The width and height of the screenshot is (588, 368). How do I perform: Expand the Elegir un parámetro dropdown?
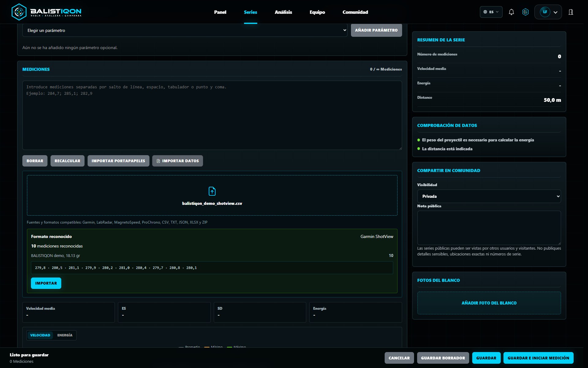coord(185,30)
